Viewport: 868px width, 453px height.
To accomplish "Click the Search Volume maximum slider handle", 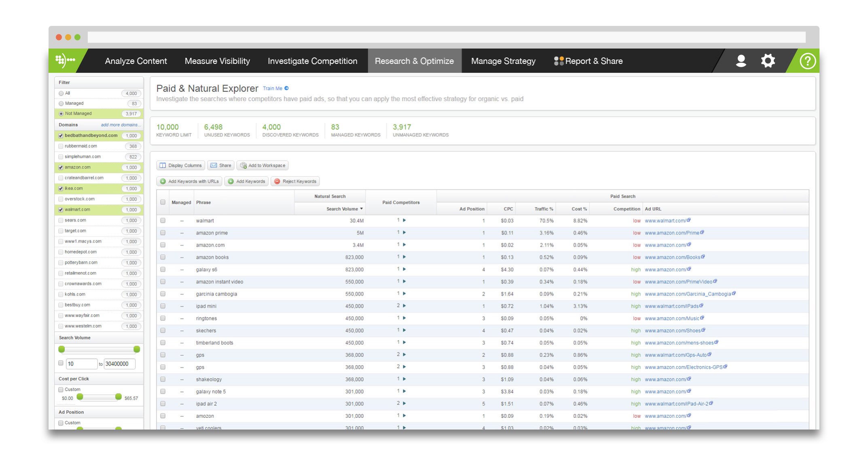I will point(137,349).
